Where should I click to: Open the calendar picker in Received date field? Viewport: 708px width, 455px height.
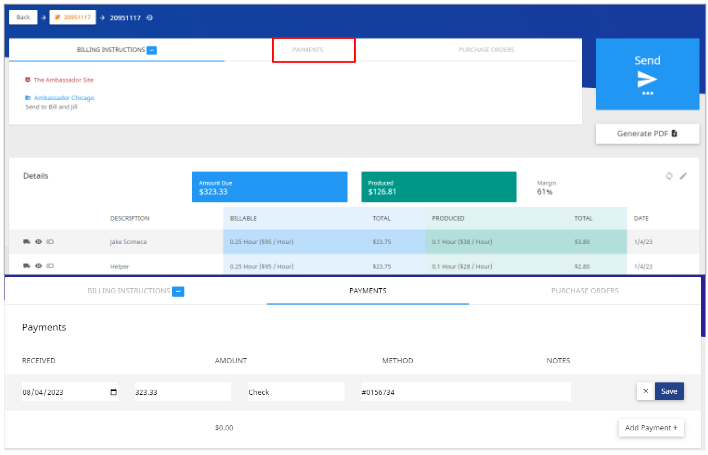[113, 392]
